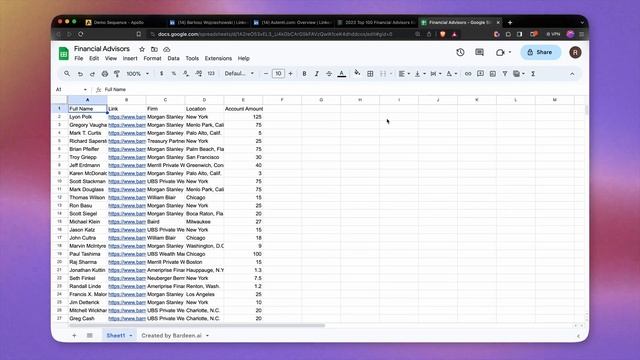Open the fill color picker

coord(357,73)
